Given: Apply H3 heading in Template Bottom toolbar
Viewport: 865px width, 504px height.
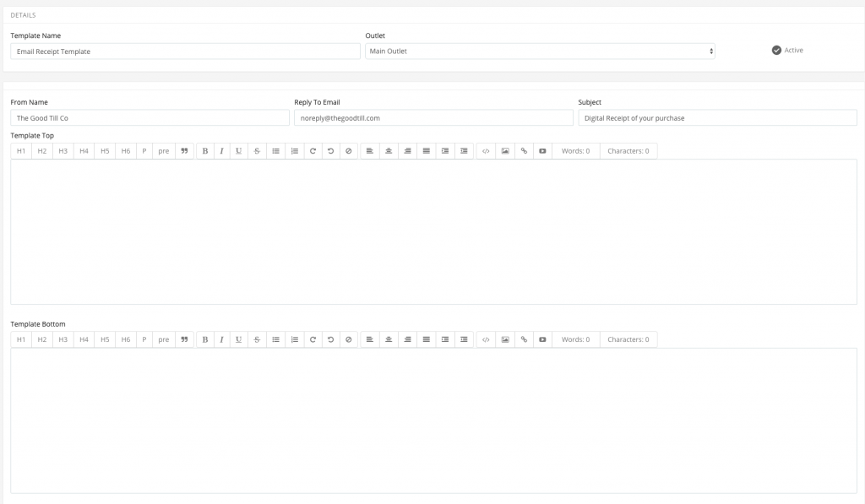Looking at the screenshot, I should (x=63, y=339).
